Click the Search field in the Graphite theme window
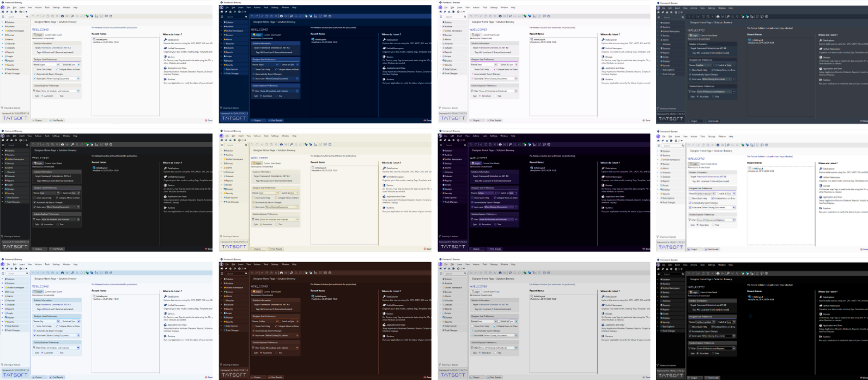Screen dimensions: 868x380 [x=669, y=17]
